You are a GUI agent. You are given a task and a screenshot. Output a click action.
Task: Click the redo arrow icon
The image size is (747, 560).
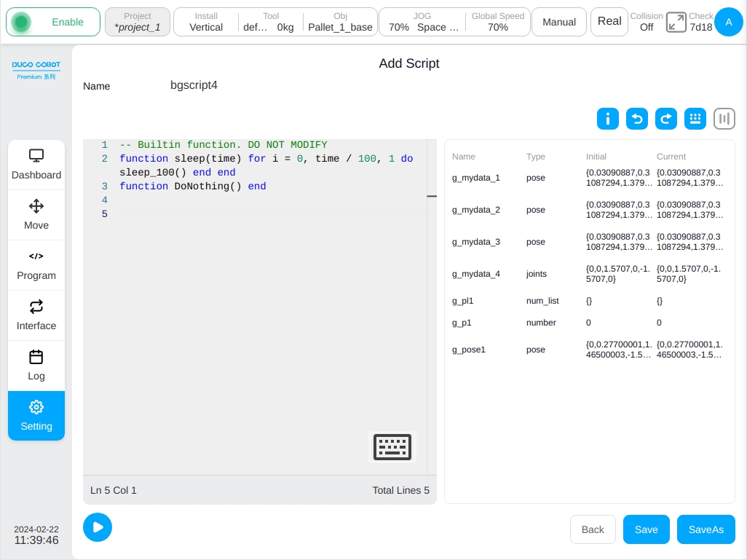[x=666, y=119]
